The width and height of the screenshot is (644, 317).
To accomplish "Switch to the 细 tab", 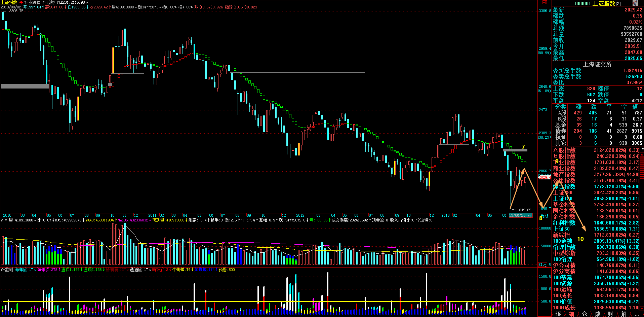I will (571, 314).
